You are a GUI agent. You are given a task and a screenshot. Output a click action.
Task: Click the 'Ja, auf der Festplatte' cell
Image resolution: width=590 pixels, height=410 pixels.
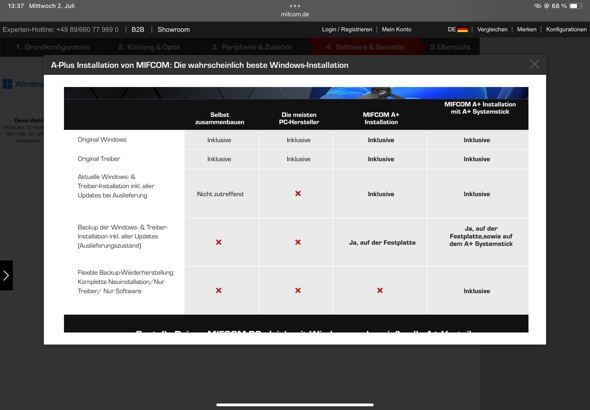[382, 243]
